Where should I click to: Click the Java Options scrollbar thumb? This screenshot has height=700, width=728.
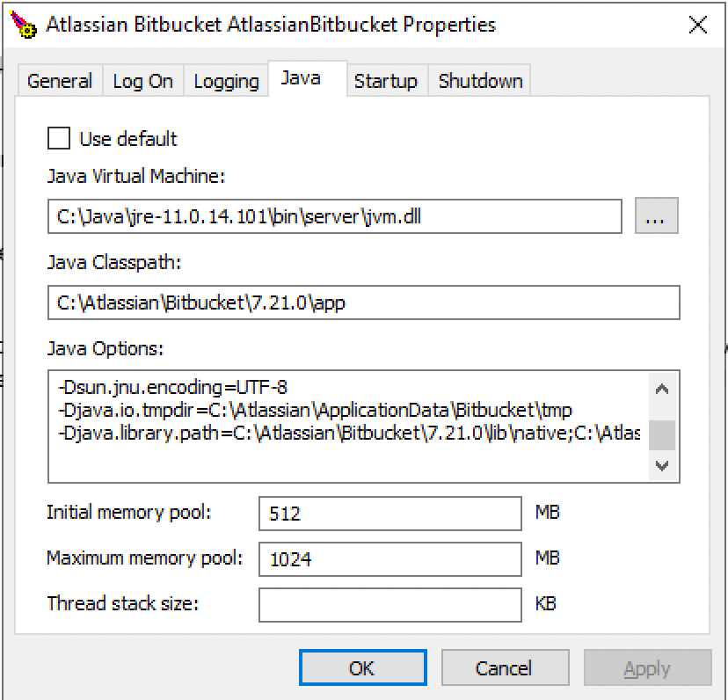tap(661, 435)
